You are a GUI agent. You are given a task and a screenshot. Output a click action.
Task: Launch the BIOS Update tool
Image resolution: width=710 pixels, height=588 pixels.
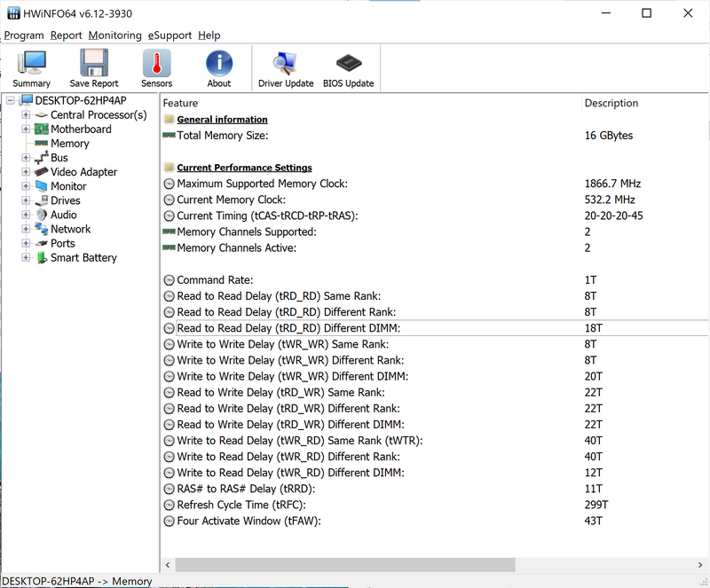tap(349, 63)
